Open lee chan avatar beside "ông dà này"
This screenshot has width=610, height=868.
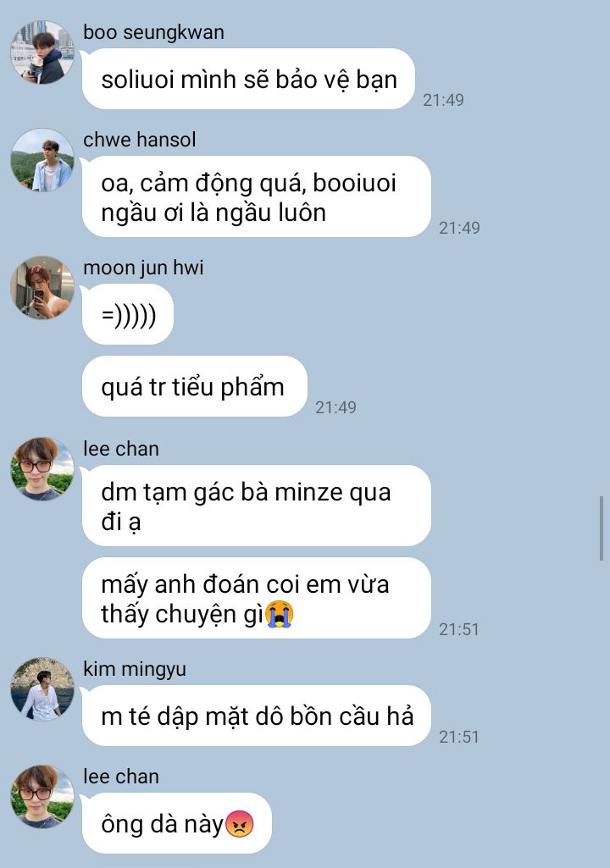42,797
